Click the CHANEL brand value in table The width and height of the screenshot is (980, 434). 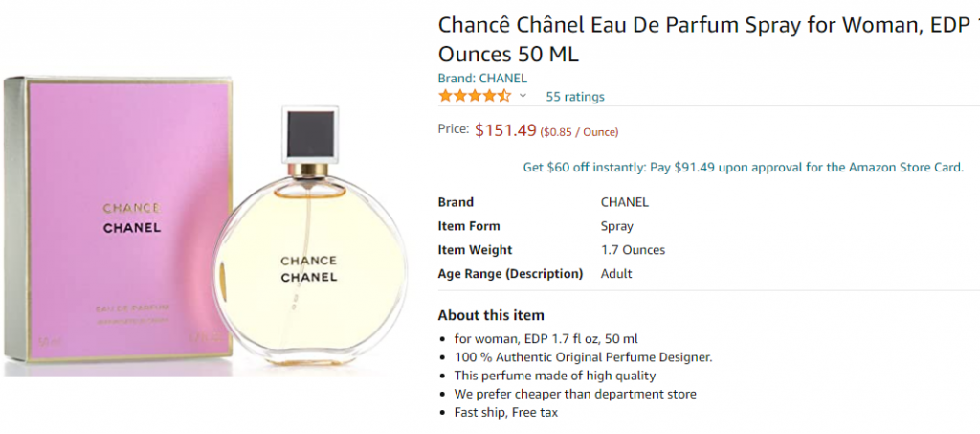(x=624, y=202)
